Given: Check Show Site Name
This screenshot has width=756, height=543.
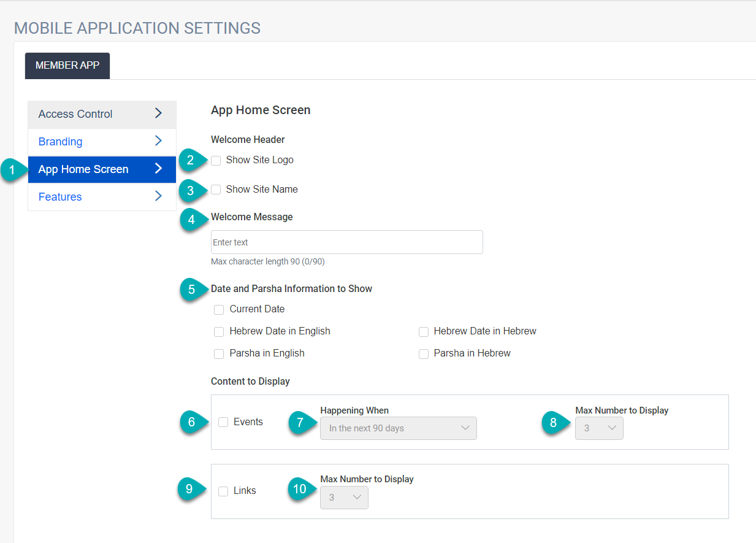Looking at the screenshot, I should 215,189.
